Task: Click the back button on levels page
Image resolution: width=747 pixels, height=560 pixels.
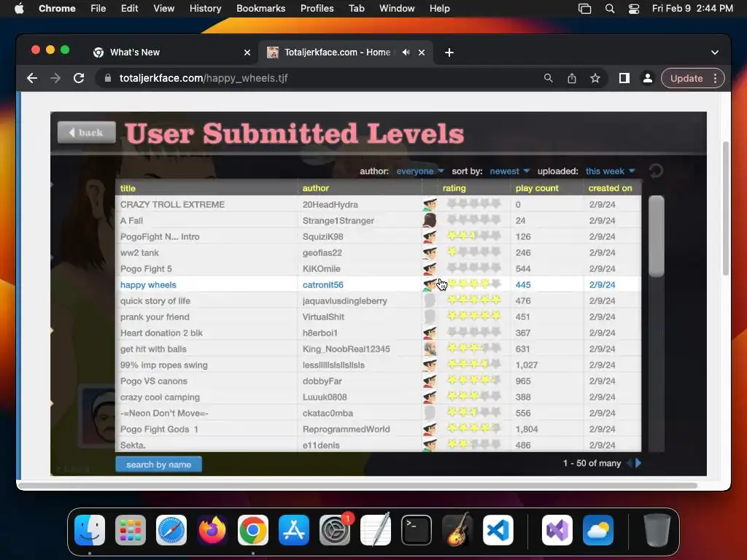Action: [87, 133]
